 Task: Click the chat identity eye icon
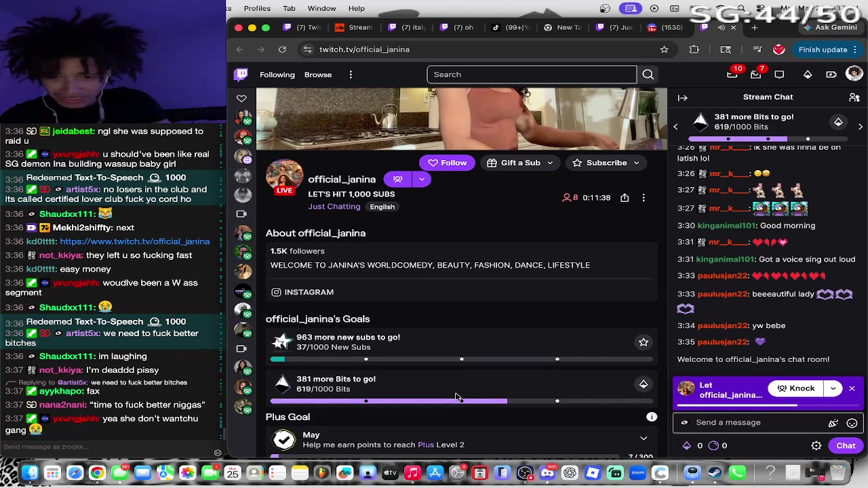pos(684,423)
